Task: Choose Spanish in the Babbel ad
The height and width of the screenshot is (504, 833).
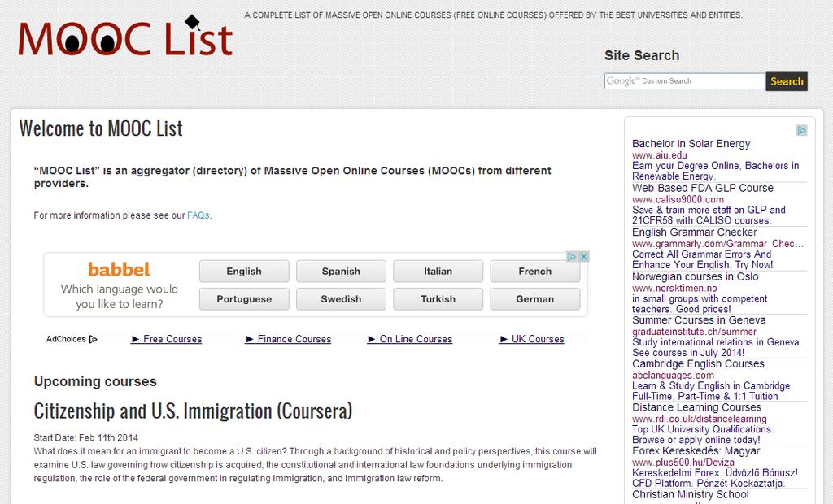Action: [x=341, y=271]
